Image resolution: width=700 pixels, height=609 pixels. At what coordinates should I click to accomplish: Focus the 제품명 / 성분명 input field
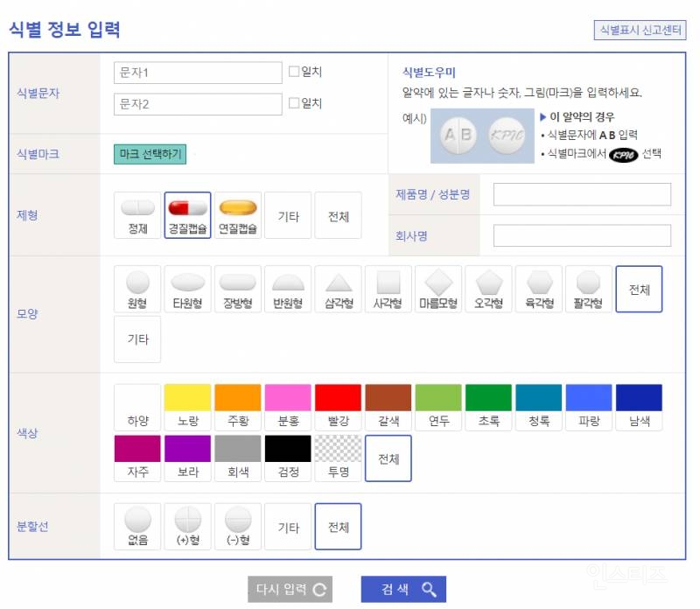click(x=582, y=194)
